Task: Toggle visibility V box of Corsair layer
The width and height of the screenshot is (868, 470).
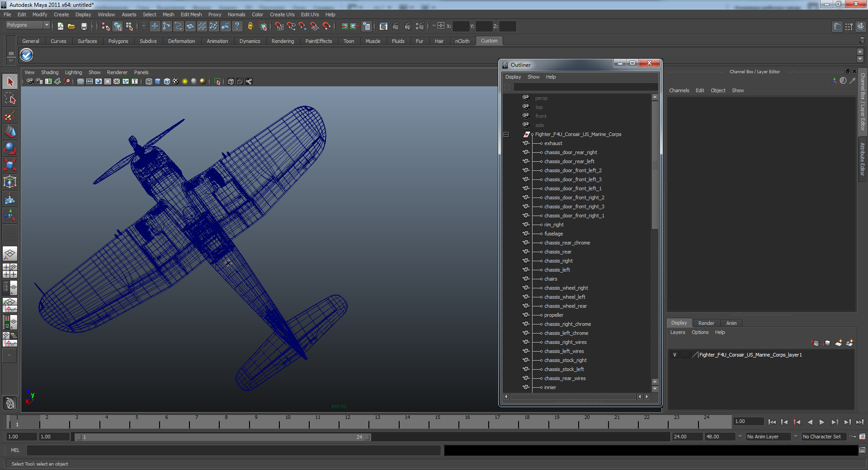Action: [675, 355]
